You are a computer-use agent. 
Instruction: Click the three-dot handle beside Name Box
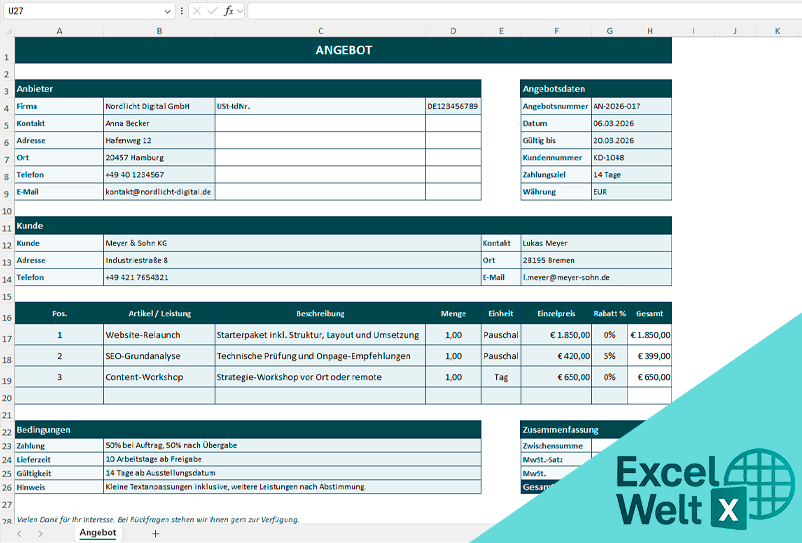point(181,10)
